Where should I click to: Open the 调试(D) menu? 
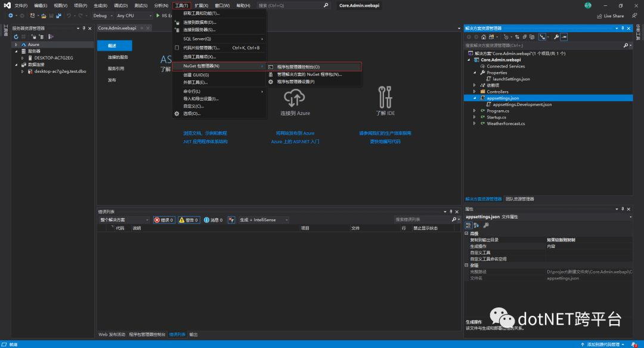coord(120,6)
